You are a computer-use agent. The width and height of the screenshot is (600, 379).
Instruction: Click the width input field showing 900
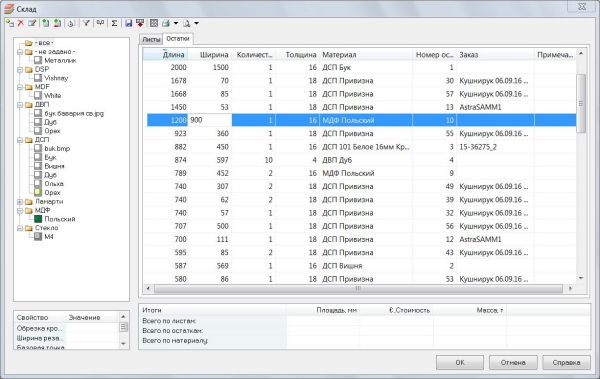(210, 120)
